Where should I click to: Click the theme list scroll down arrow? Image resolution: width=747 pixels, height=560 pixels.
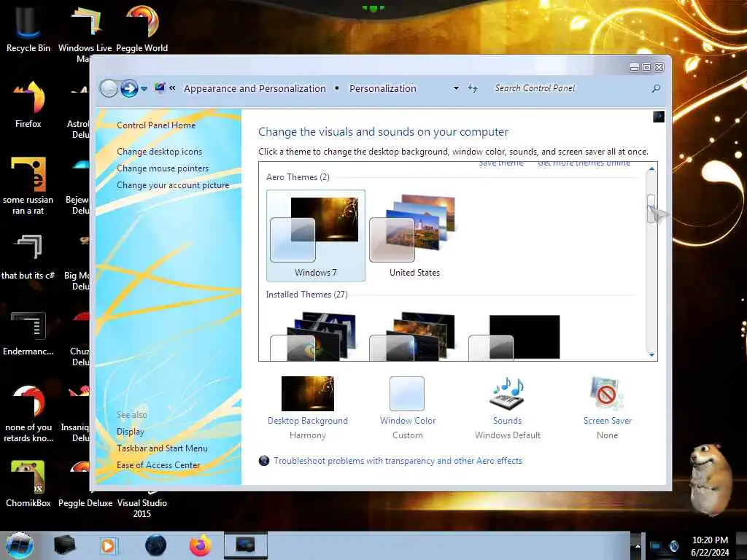click(x=651, y=355)
